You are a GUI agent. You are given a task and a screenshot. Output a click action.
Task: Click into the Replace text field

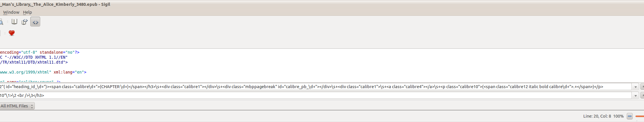[292, 95]
